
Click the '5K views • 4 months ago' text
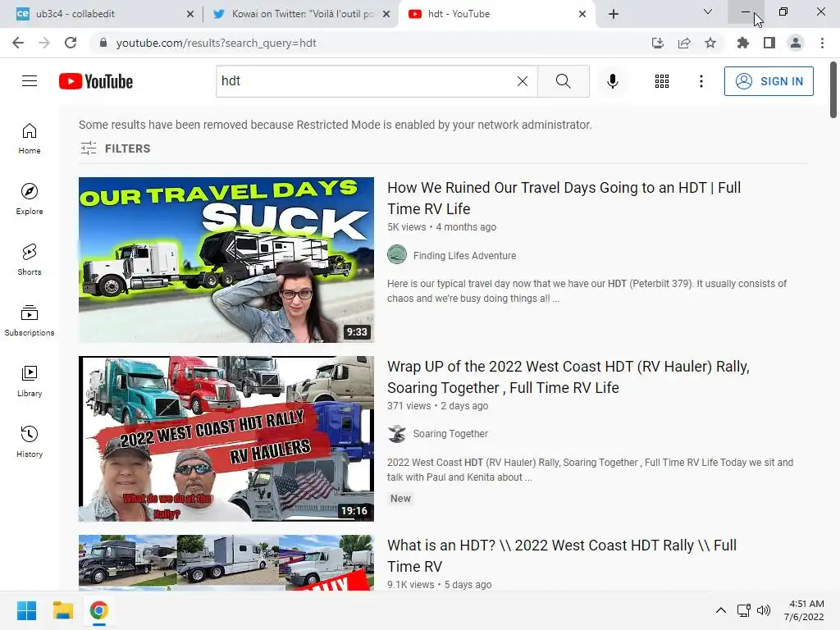pyautogui.click(x=442, y=226)
